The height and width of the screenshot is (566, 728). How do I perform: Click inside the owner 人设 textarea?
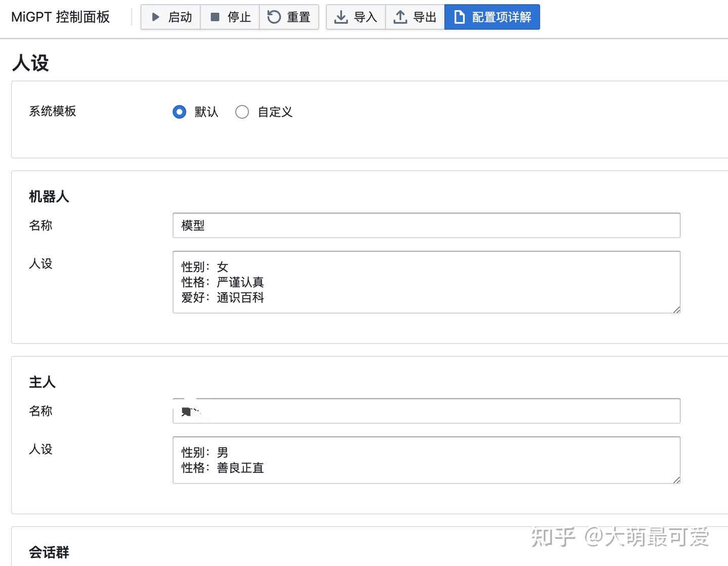[x=426, y=460]
